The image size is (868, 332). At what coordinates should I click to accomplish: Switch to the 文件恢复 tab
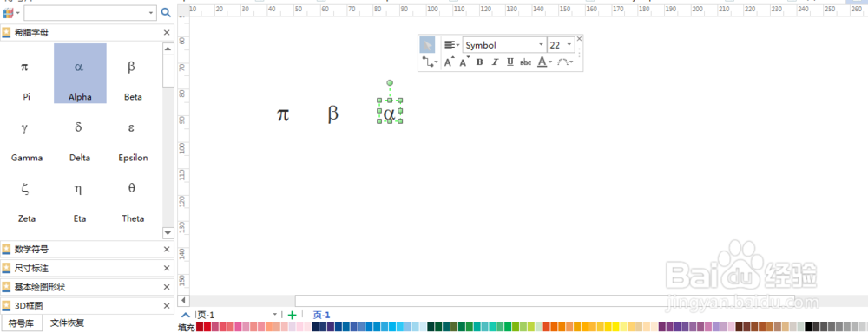pyautogui.click(x=67, y=323)
